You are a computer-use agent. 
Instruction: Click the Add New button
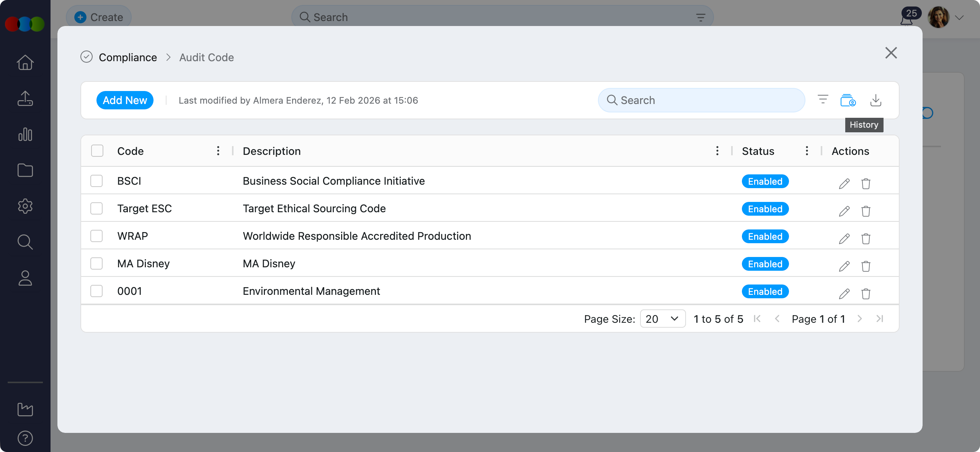[125, 100]
